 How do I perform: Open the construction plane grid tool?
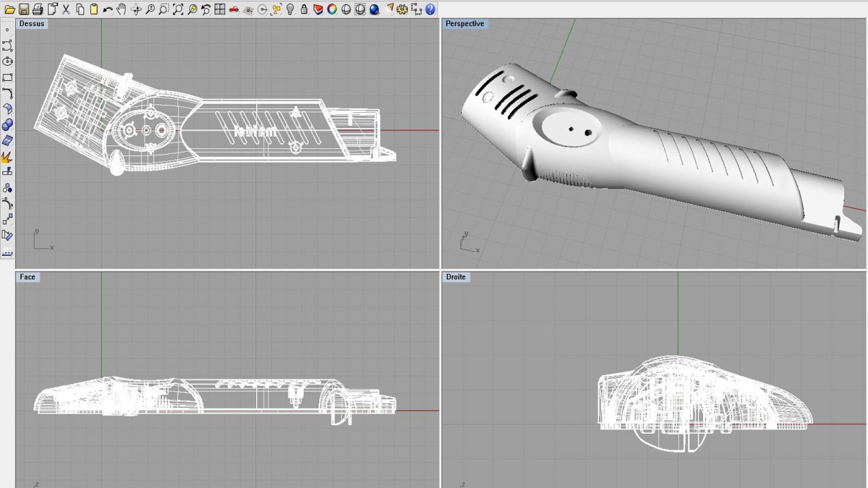point(248,9)
